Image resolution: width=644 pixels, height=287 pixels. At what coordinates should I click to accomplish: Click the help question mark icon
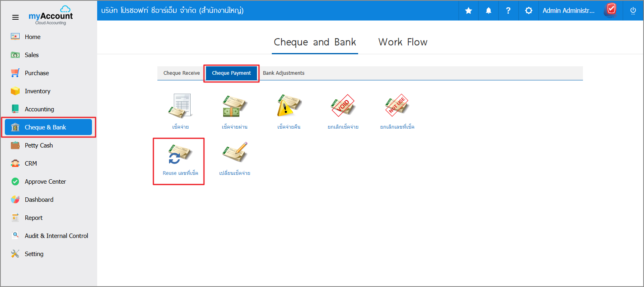pyautogui.click(x=508, y=11)
